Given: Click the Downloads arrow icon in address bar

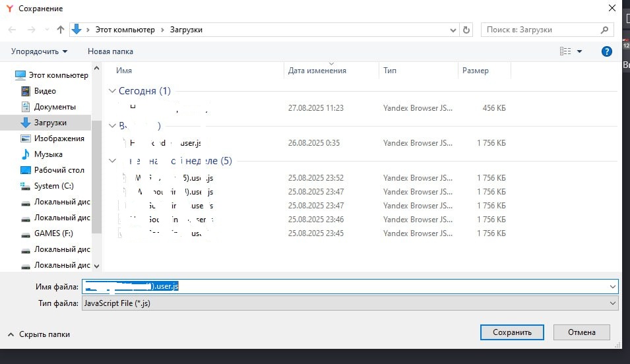Looking at the screenshot, I should pyautogui.click(x=77, y=29).
